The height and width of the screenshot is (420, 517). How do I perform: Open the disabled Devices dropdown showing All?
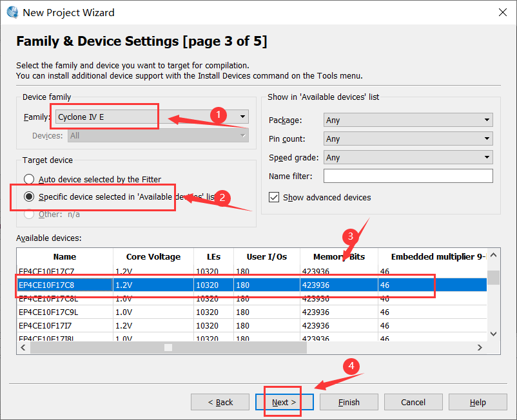click(158, 136)
